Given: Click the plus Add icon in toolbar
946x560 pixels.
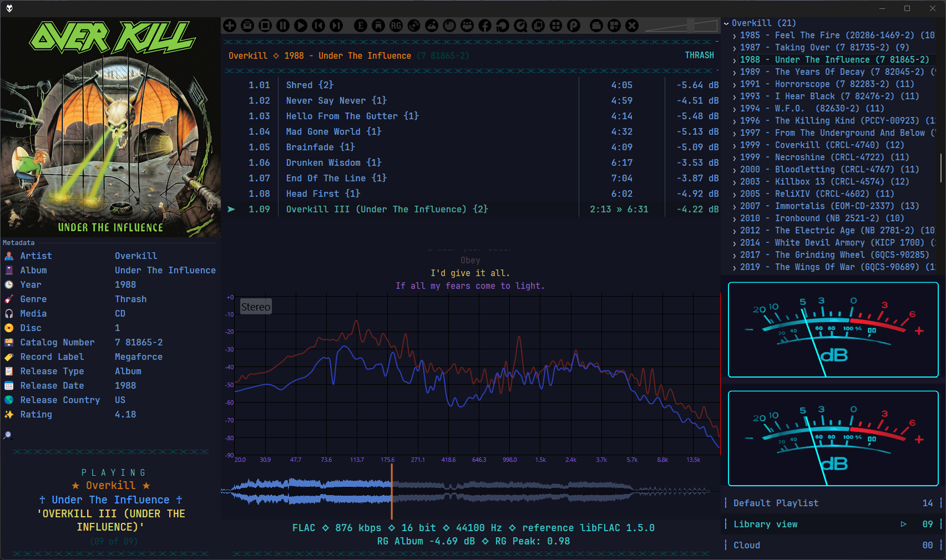Looking at the screenshot, I should 230,26.
